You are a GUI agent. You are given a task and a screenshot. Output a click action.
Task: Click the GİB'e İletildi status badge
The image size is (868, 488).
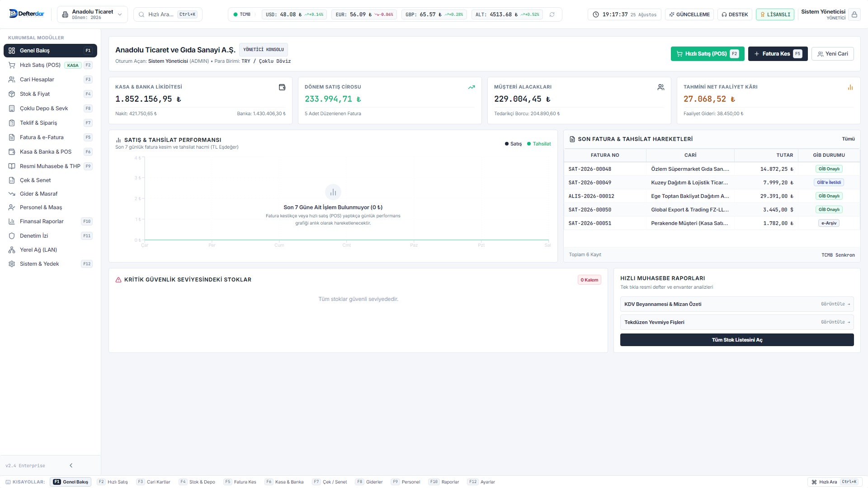click(x=829, y=183)
